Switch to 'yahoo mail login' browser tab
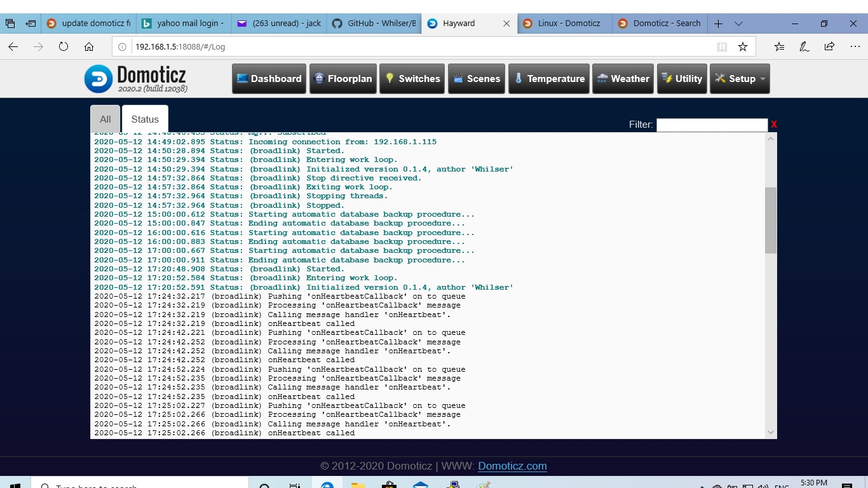Viewport: 868px width, 488px height. tap(184, 24)
